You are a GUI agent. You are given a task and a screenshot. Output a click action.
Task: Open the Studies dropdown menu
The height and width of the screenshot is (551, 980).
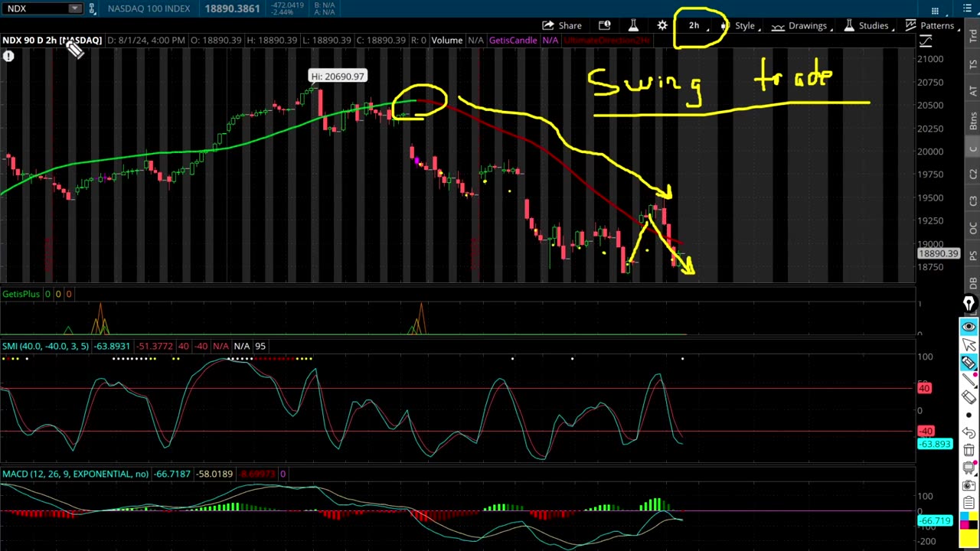(868, 25)
